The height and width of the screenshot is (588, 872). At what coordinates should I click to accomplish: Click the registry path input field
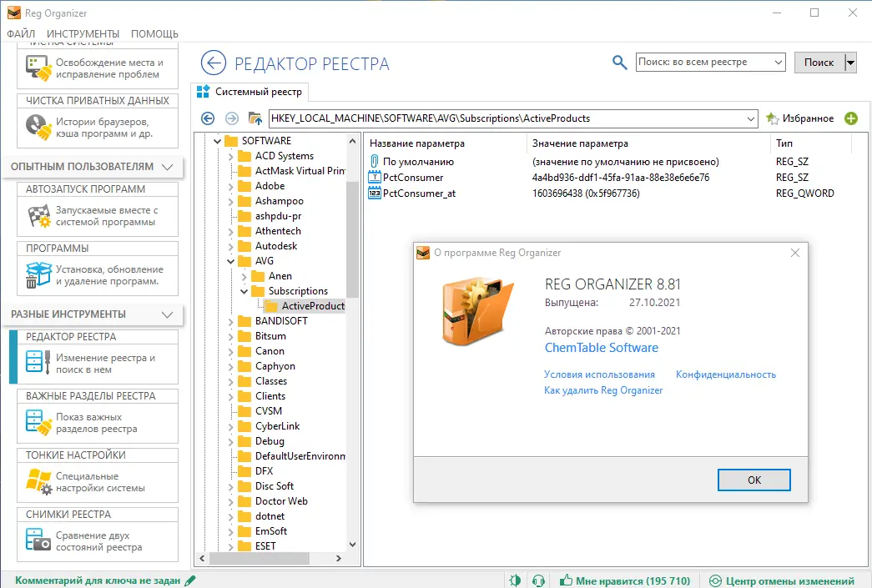[x=506, y=118]
